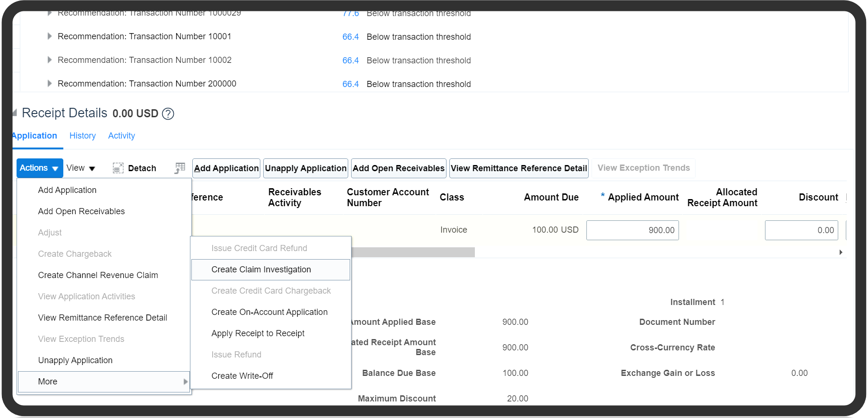This screenshot has width=868, height=418.
Task: Collapse the Receipt Details section triangle
Action: tap(15, 113)
